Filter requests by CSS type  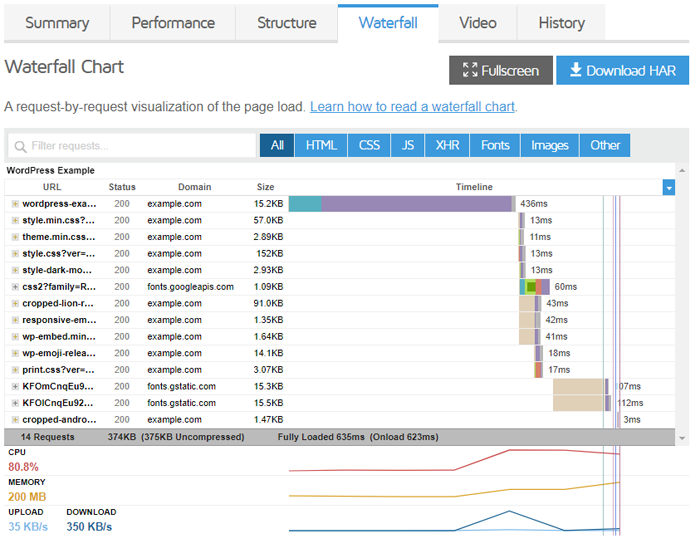[x=369, y=145]
